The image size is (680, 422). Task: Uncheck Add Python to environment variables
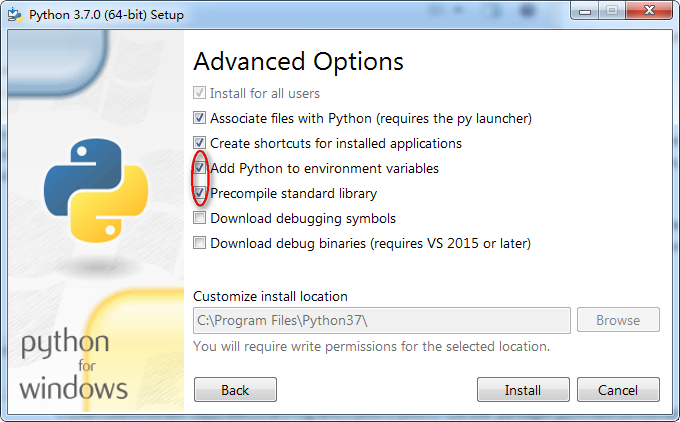coord(200,168)
